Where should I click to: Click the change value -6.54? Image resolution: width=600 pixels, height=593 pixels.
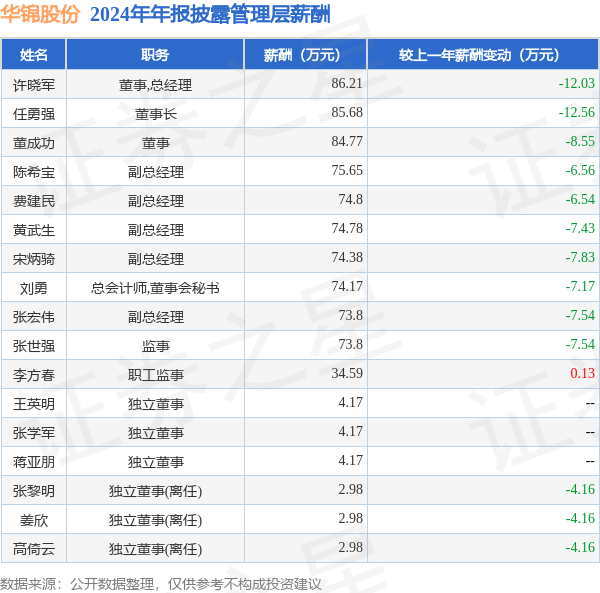[580, 199]
